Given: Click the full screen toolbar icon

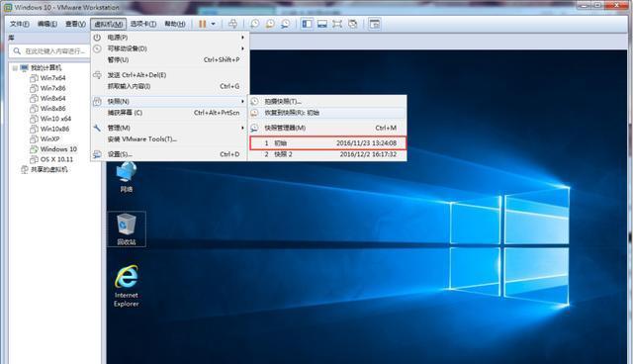Looking at the screenshot, I should click(x=337, y=24).
